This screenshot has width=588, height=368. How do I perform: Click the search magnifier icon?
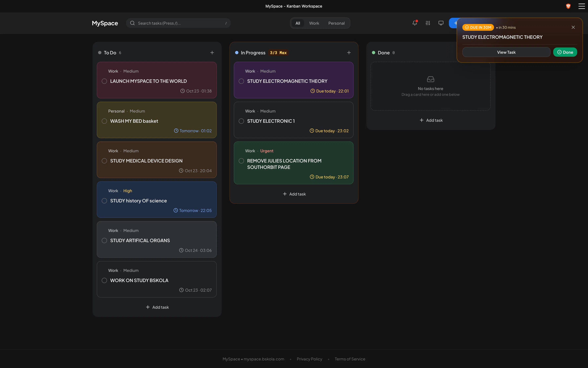tap(132, 23)
